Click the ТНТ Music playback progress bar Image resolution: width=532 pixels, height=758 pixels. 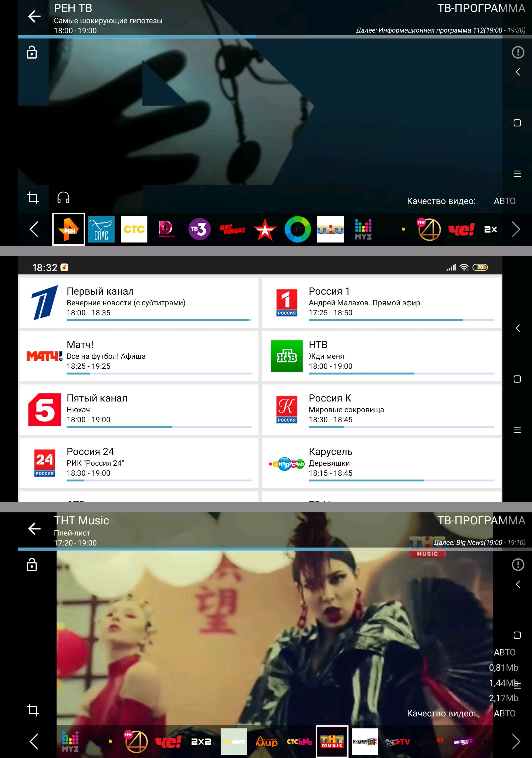pos(275,549)
